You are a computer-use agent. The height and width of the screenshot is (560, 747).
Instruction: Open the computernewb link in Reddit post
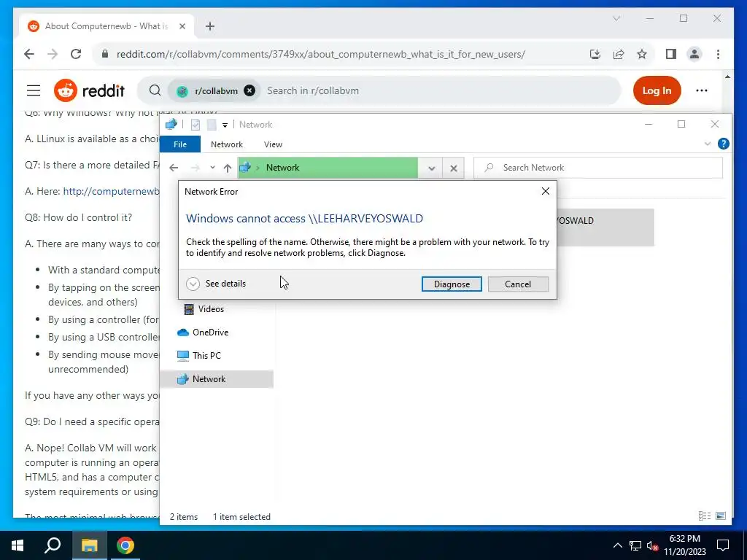coord(111,192)
